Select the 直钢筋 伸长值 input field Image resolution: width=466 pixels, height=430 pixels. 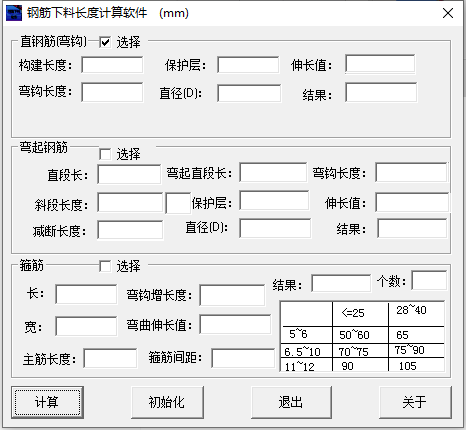click(x=380, y=64)
